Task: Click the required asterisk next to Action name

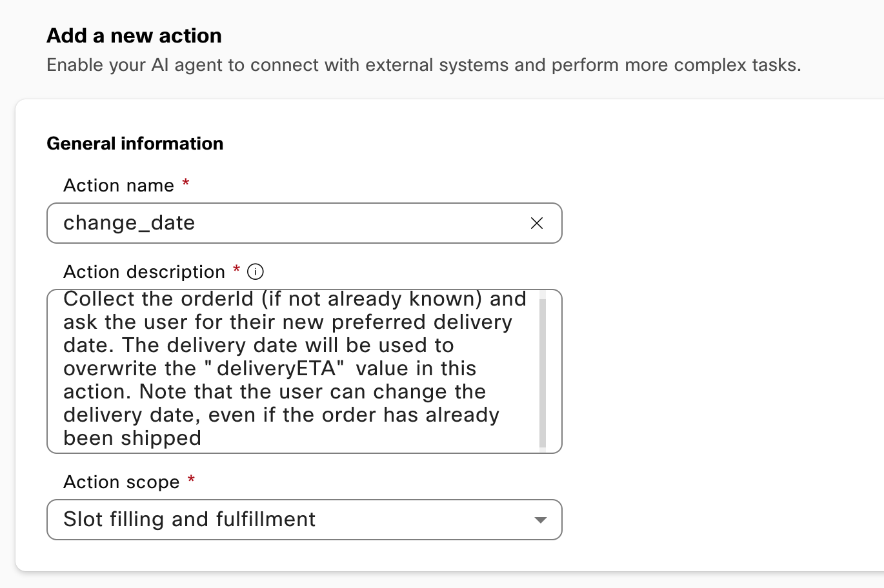Action: coord(186,184)
